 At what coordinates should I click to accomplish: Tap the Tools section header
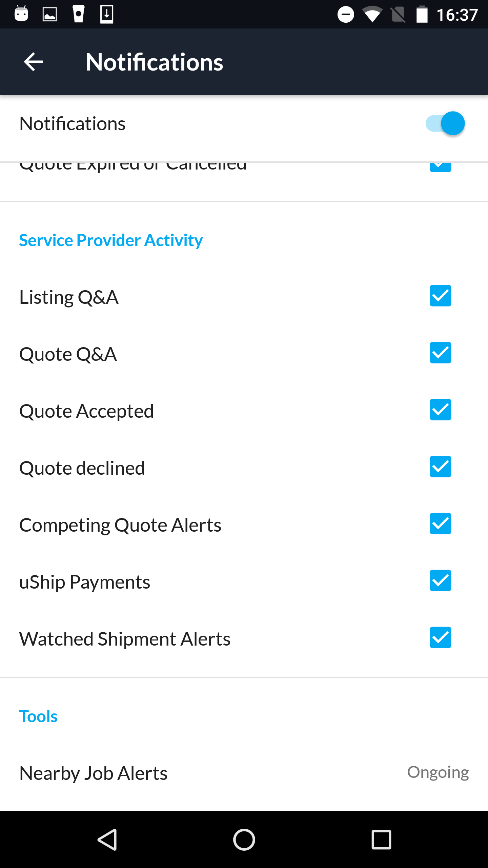point(38,716)
